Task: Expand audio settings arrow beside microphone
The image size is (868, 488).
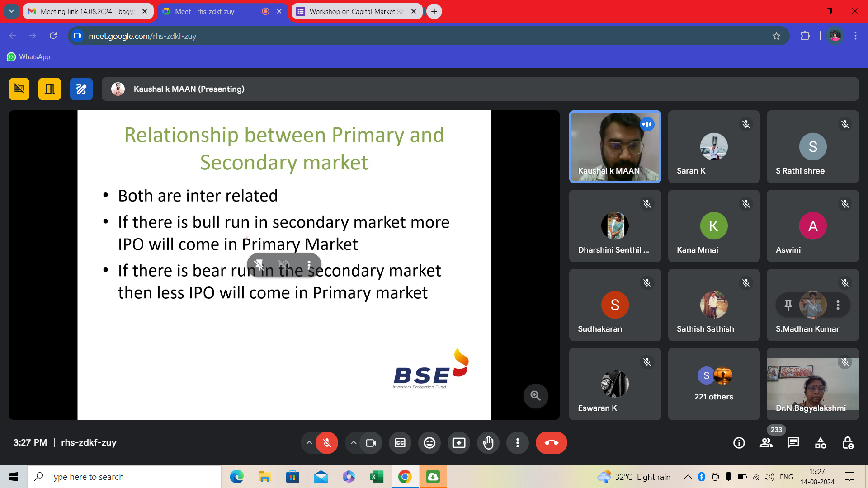Action: [309, 443]
